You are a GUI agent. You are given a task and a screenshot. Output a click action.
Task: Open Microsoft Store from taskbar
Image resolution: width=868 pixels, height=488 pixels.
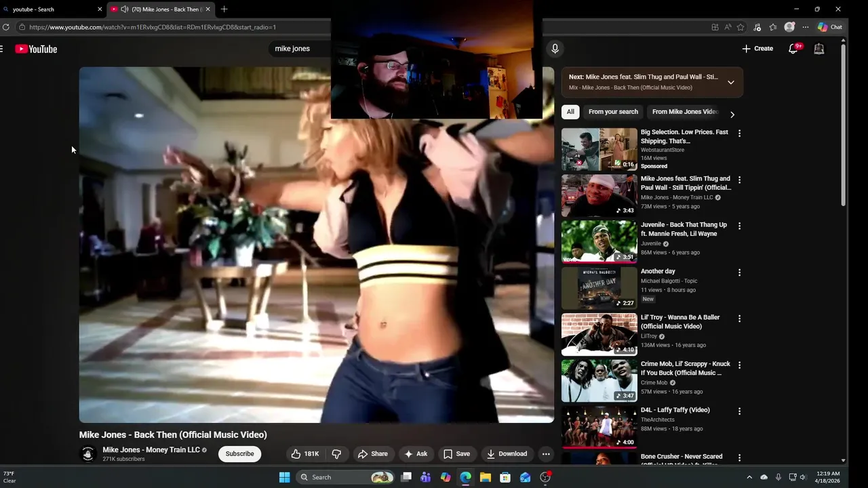click(x=505, y=477)
